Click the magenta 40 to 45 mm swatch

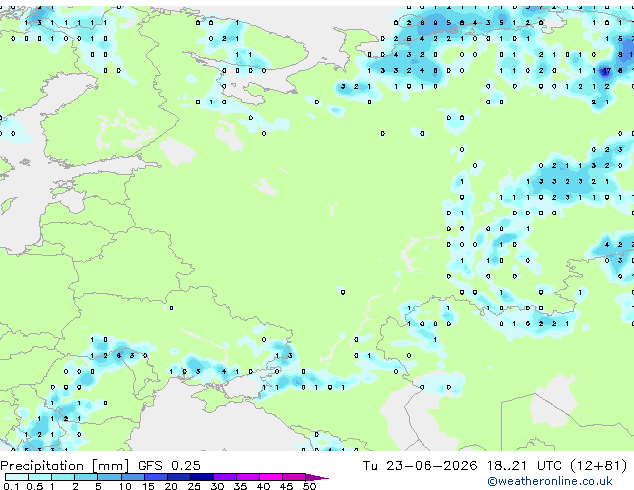271,477
